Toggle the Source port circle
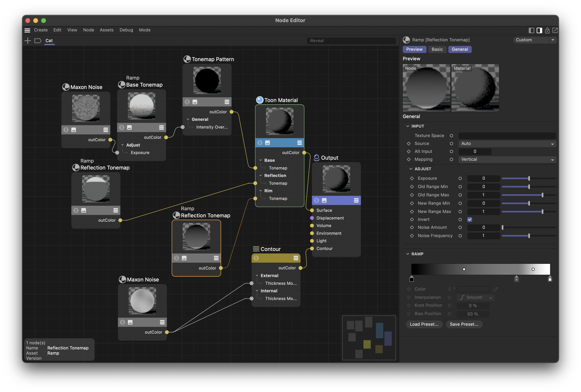The image size is (581, 392). click(451, 144)
